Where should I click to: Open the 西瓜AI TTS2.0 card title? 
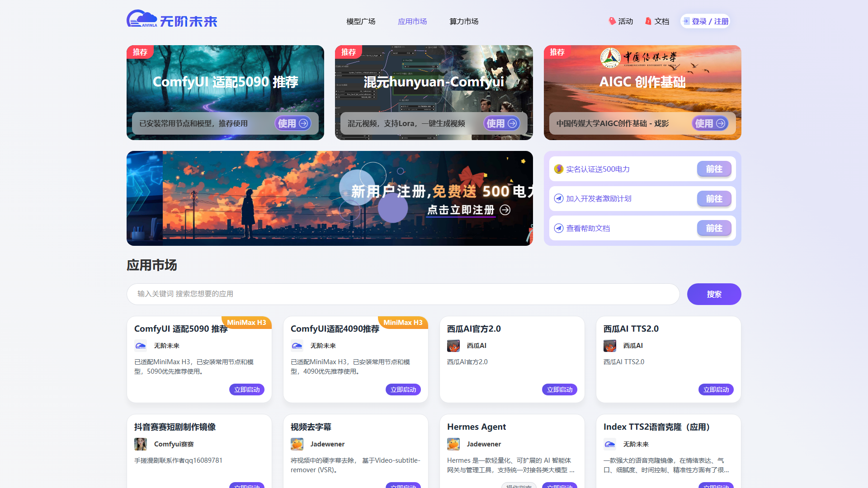click(631, 329)
